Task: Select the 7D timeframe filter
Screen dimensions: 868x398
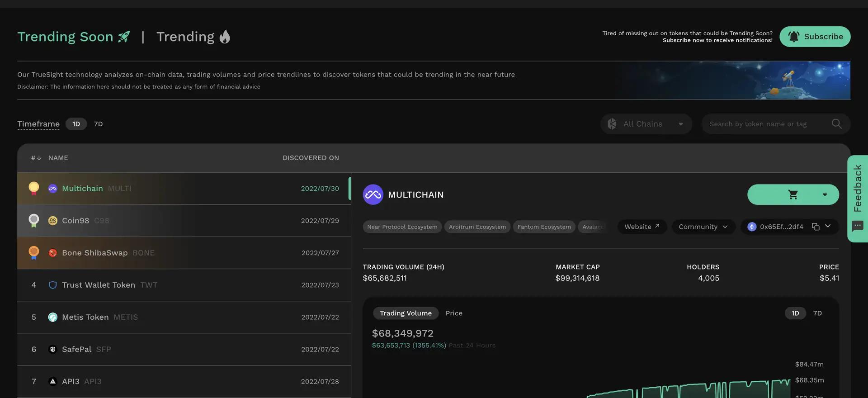Action: click(98, 124)
